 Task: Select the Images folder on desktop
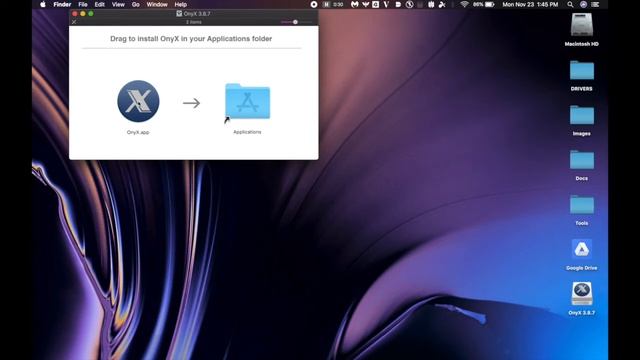[x=582, y=115]
